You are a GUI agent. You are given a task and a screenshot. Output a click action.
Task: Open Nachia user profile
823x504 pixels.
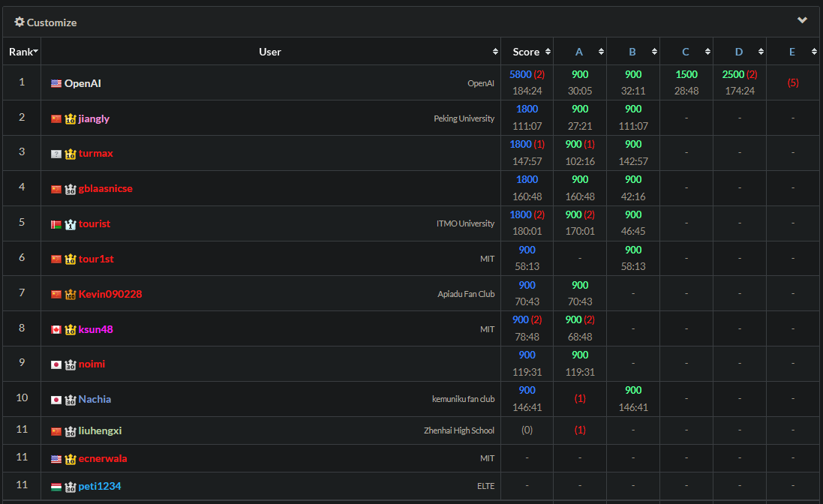pos(95,398)
